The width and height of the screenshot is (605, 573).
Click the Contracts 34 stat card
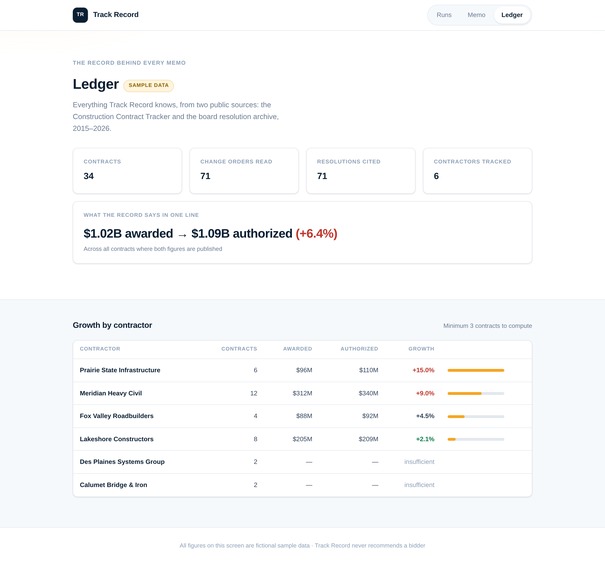tap(127, 171)
